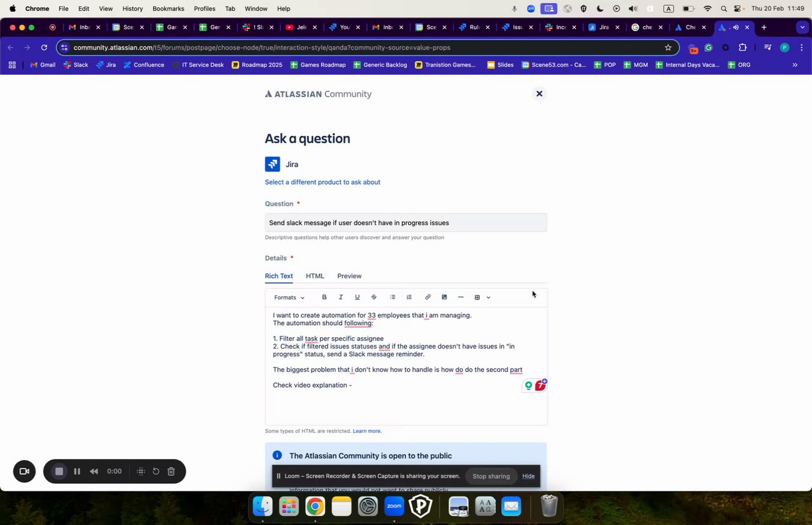Click the Ask a question heading

[x=307, y=138]
